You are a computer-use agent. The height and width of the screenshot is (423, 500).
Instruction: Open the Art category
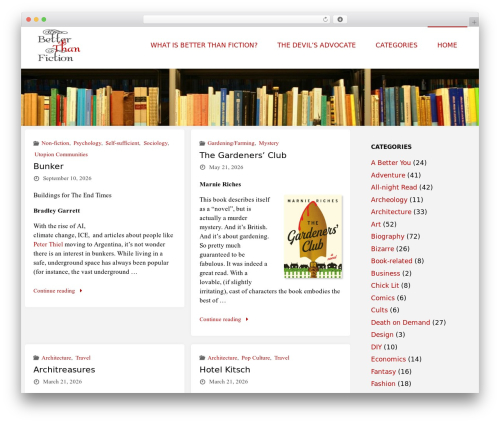click(376, 224)
